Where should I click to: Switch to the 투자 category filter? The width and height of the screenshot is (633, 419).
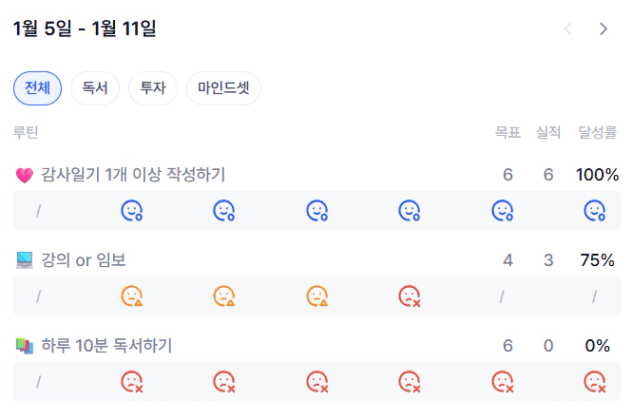(153, 88)
